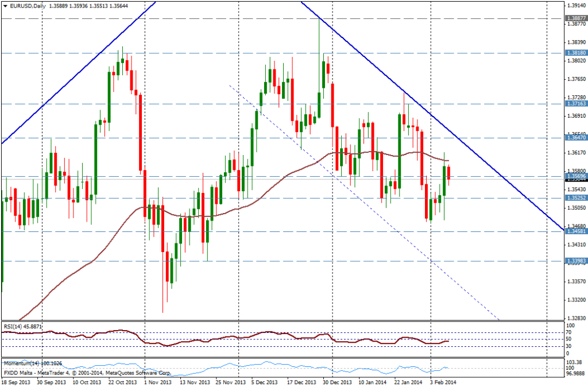Click the 22 Oct 2013 date label
Screen dimensions: 588x387
coord(123,381)
